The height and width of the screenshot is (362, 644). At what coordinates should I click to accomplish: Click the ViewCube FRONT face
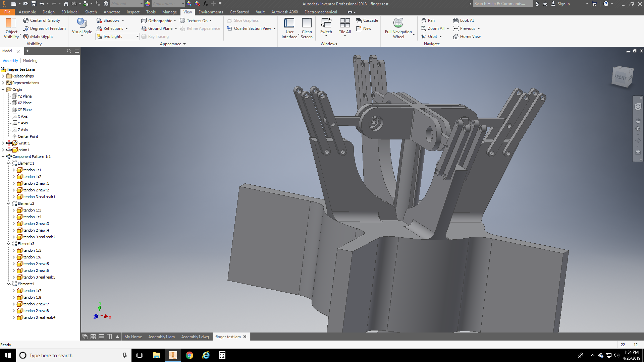pyautogui.click(x=621, y=77)
